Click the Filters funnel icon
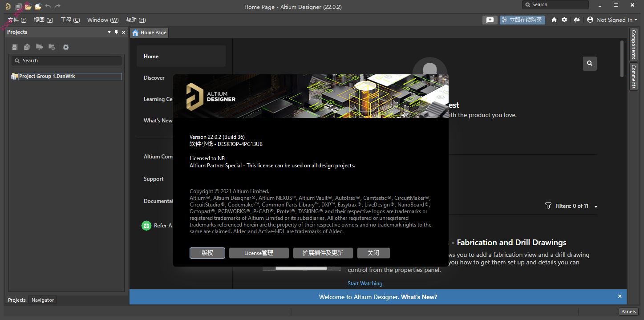The width and height of the screenshot is (644, 320). coord(548,206)
